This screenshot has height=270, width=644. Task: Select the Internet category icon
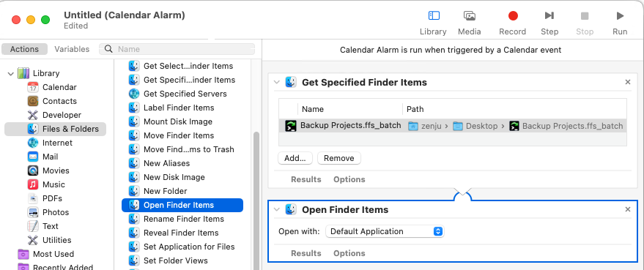point(33,143)
